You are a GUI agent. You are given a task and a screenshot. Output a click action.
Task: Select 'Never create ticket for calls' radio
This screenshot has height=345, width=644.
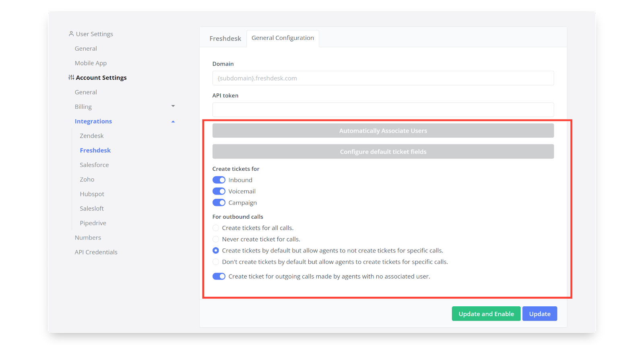tap(216, 239)
